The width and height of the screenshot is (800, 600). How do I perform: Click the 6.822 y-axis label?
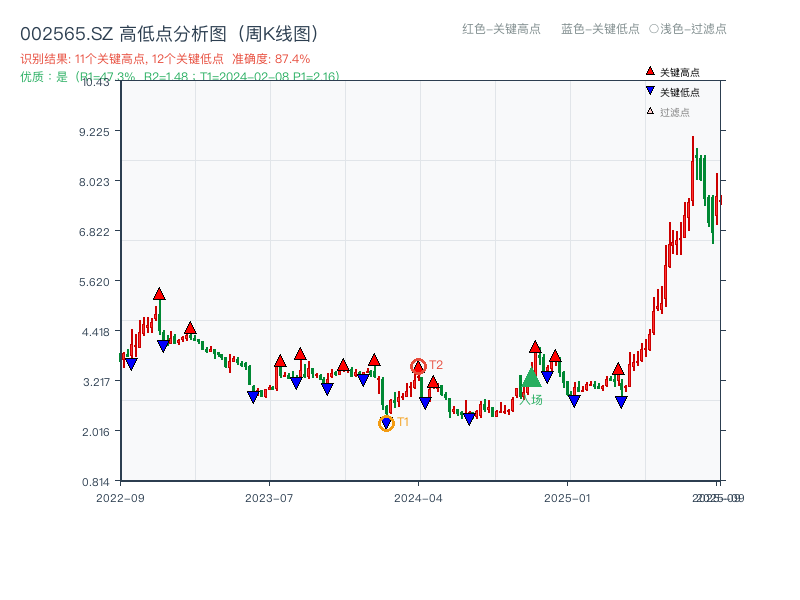[x=94, y=232]
